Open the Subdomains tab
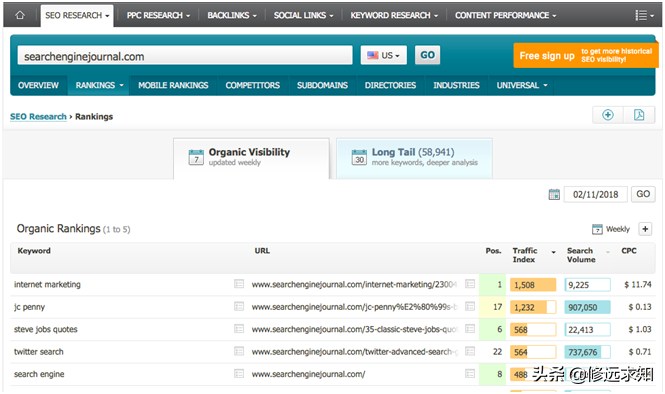665x394 pixels. click(x=322, y=85)
